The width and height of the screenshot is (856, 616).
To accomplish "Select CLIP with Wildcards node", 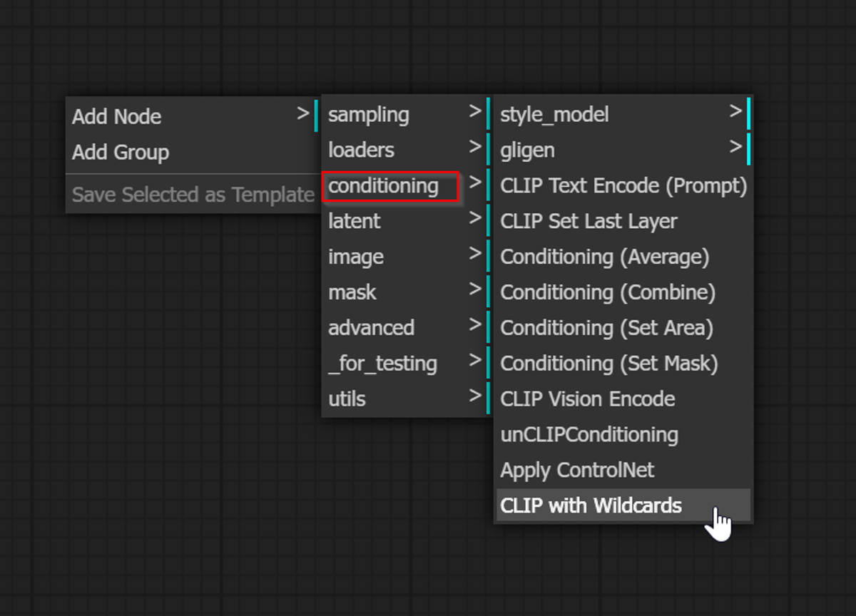I will click(623, 505).
